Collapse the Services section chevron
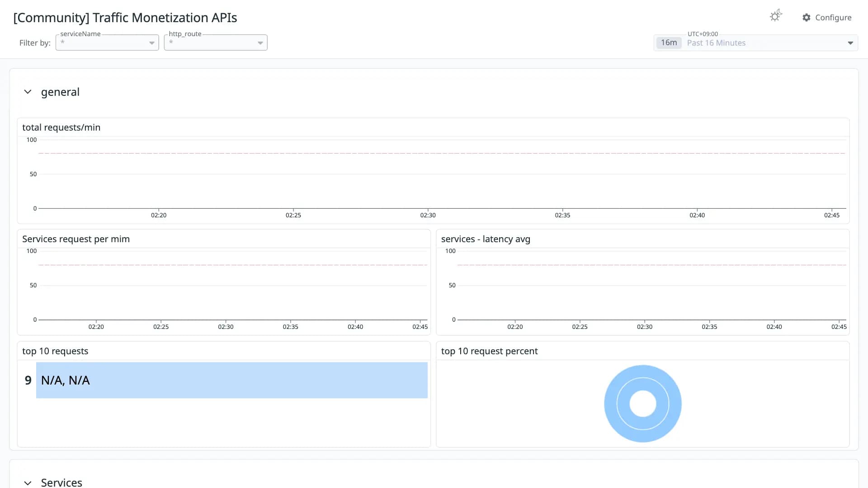 pyautogui.click(x=28, y=483)
